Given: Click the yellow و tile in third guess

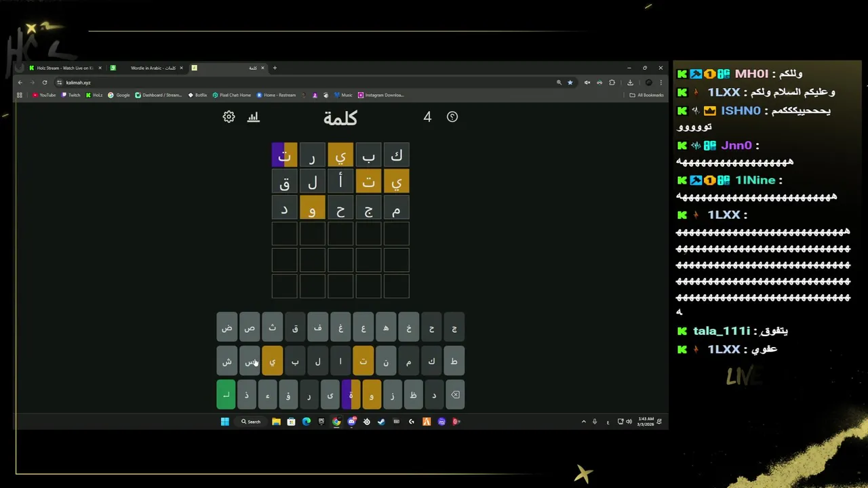Looking at the screenshot, I should point(313,207).
